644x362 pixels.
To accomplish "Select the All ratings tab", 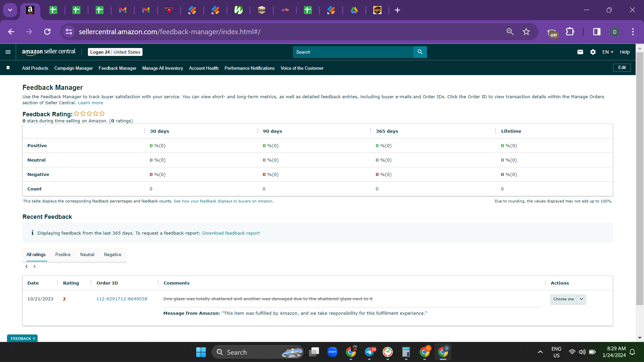I will [x=36, y=255].
